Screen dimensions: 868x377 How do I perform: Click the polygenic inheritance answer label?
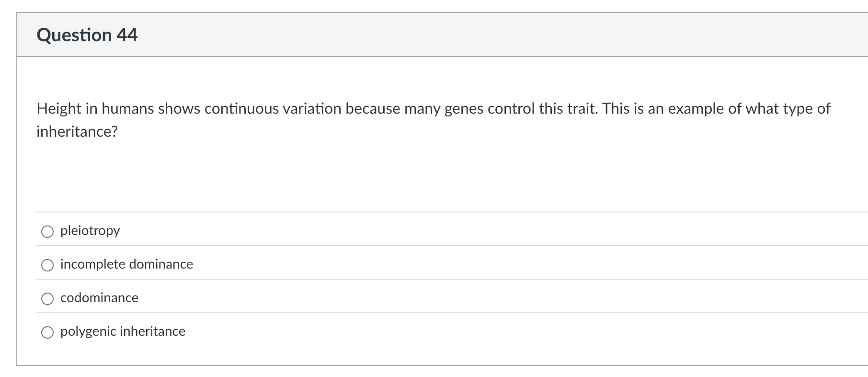[x=123, y=331]
